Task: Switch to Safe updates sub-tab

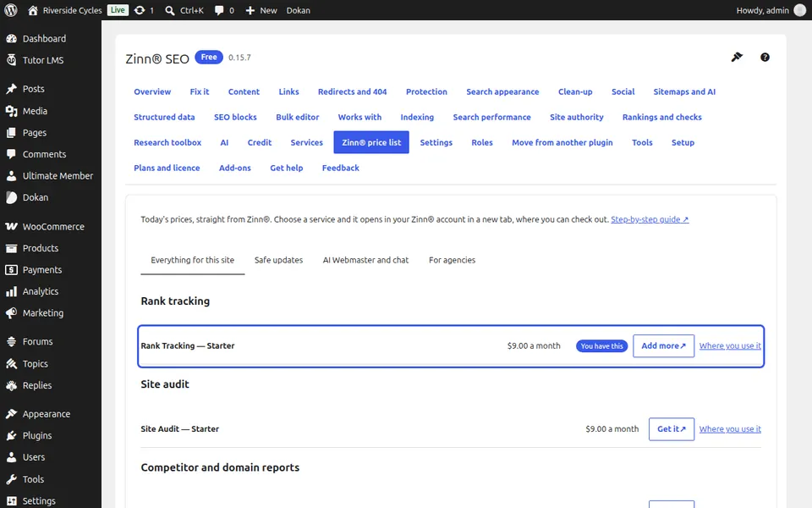Action: pyautogui.click(x=278, y=260)
